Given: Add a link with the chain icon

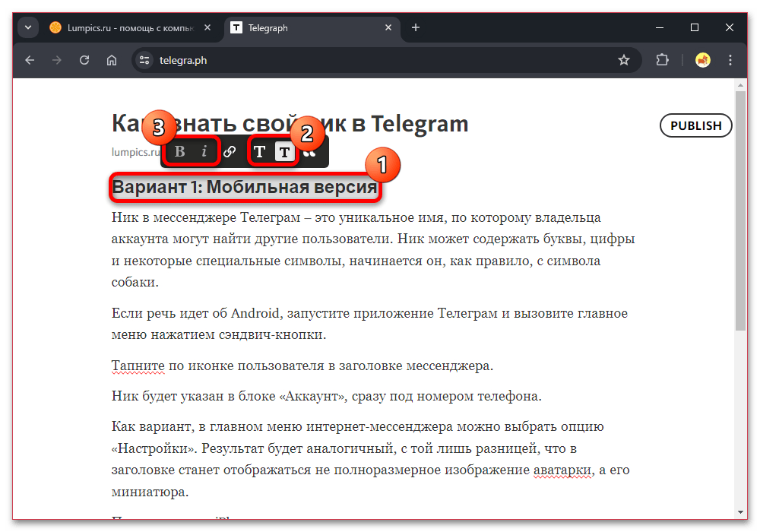Looking at the screenshot, I should pos(230,152).
